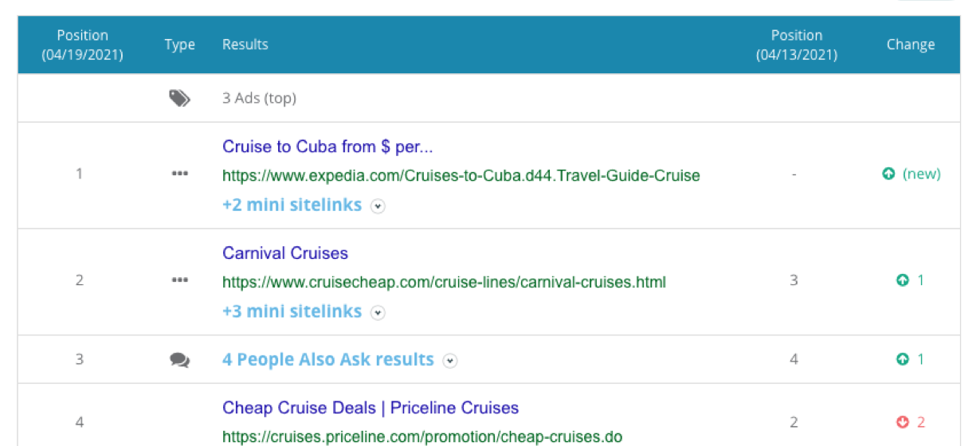Open the Carnival Cruises result title
The image size is (980, 446).
pos(285,253)
